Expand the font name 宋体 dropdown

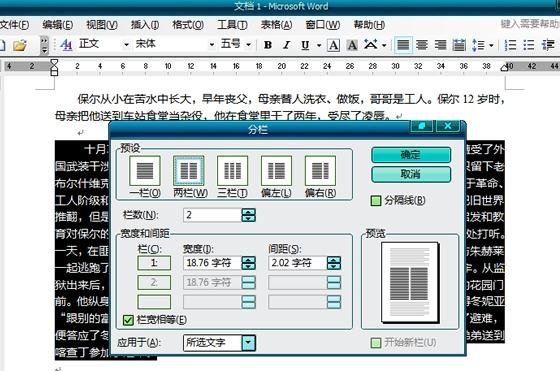pos(212,45)
